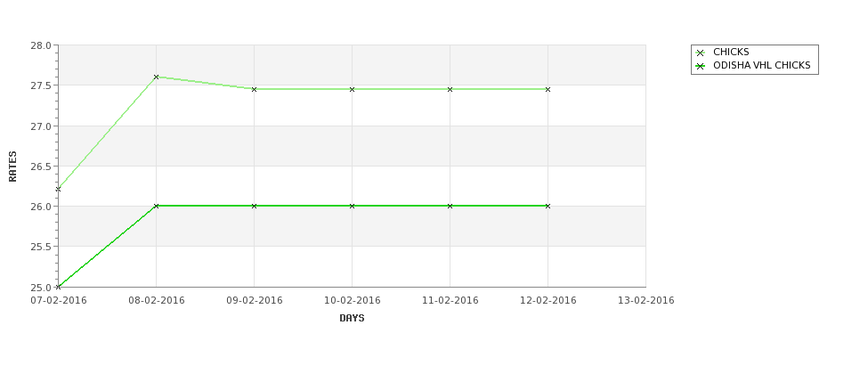Click the 28.0 y-axis tick label

coord(41,45)
